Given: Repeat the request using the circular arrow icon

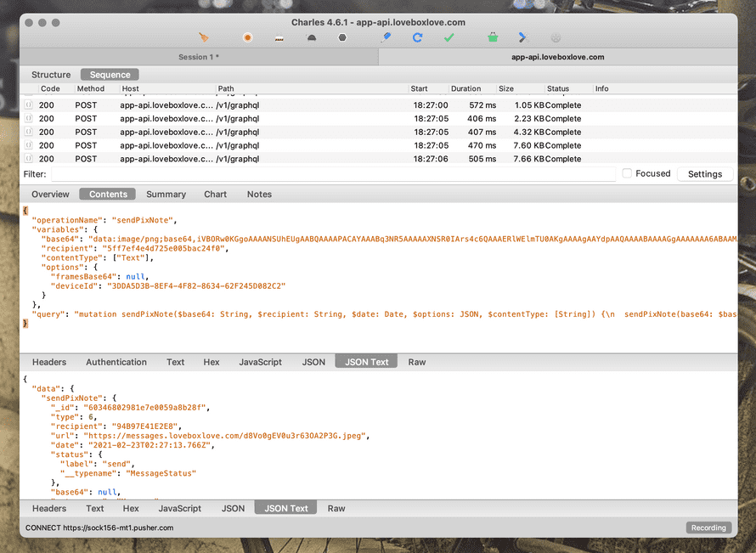Looking at the screenshot, I should 415,37.
